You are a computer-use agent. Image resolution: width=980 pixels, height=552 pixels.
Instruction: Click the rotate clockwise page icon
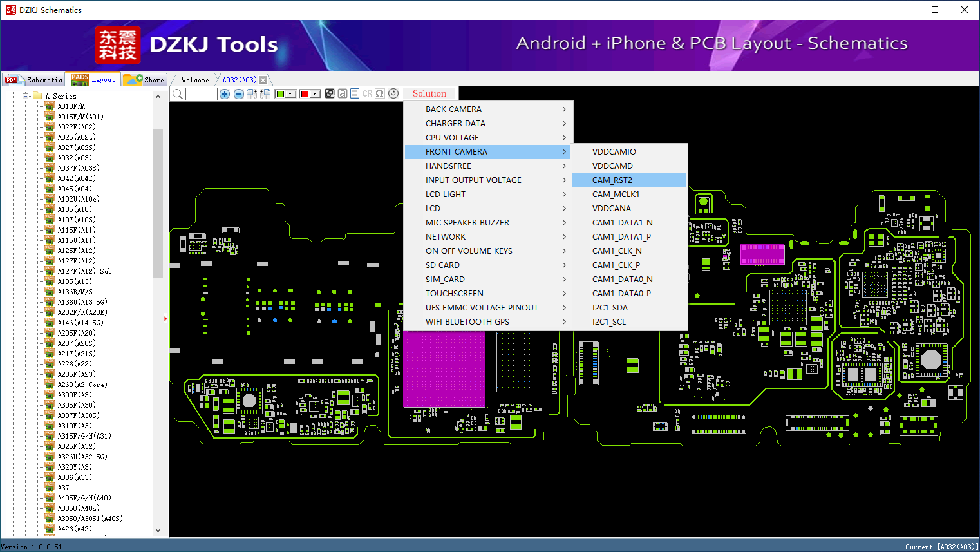(x=252, y=94)
